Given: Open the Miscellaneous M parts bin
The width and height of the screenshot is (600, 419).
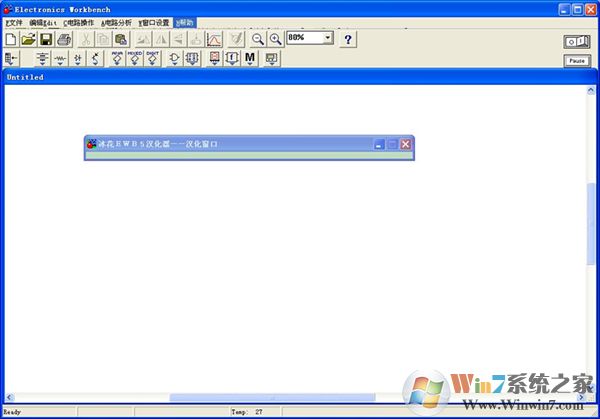Looking at the screenshot, I should (x=250, y=59).
